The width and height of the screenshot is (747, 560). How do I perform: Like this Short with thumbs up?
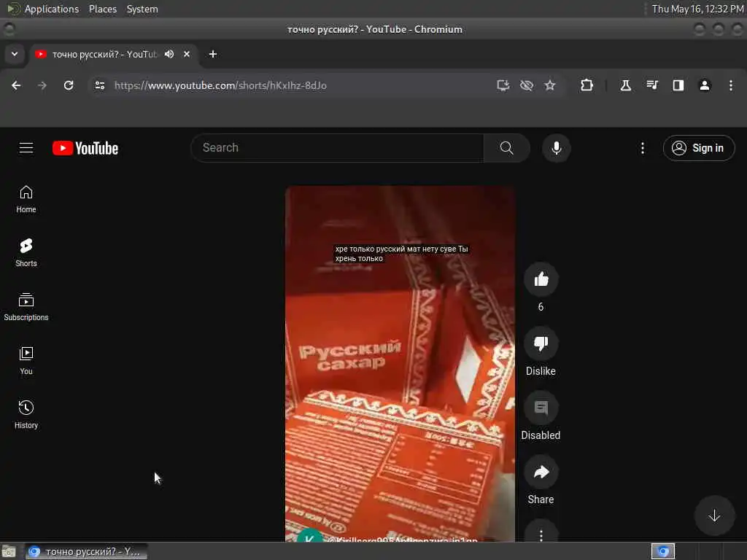point(541,279)
